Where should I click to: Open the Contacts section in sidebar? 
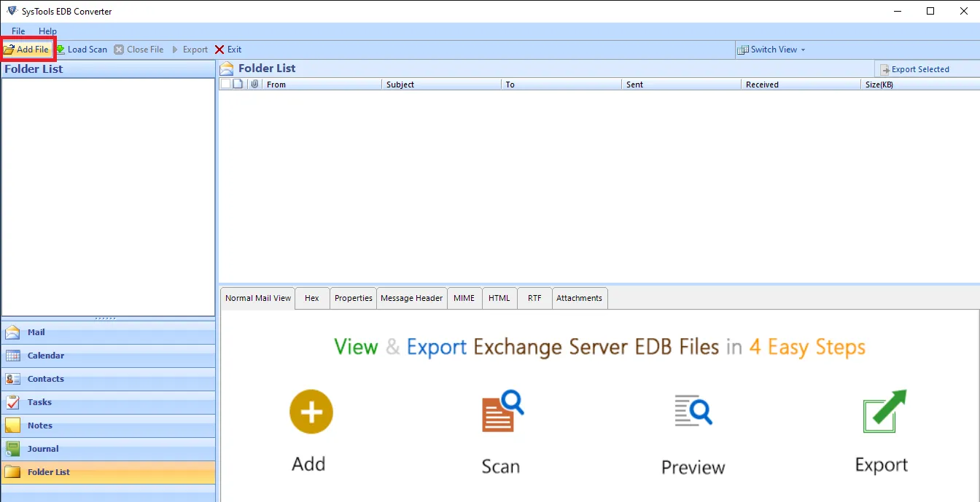(45, 379)
